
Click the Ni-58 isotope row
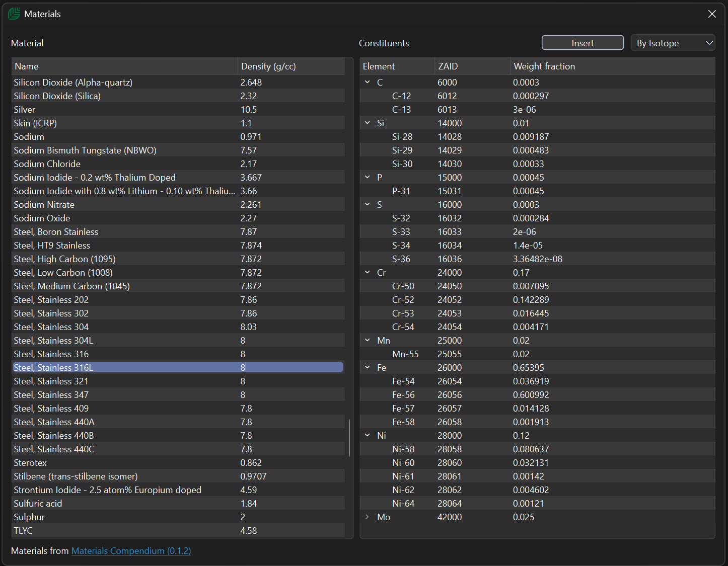(537, 449)
